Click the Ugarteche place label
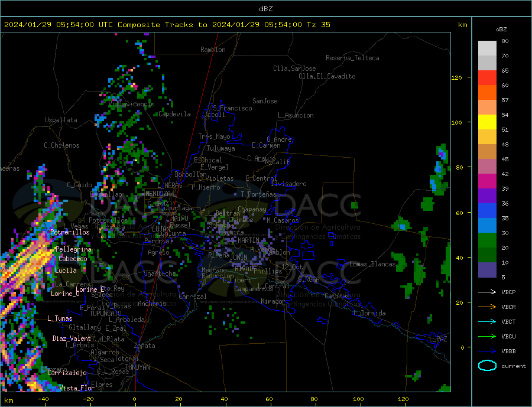 [x=160, y=273]
